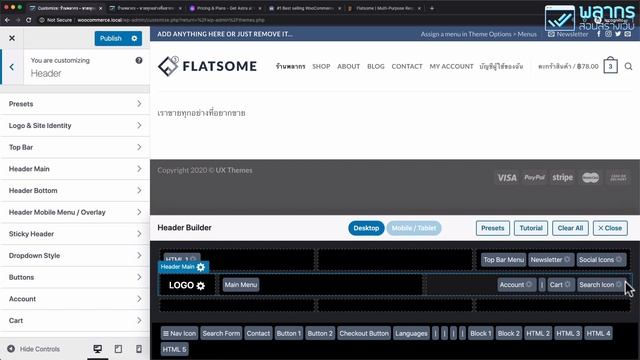Expand the Top Bar section
Image resolution: width=640 pixels, height=360 pixels.
(75, 147)
